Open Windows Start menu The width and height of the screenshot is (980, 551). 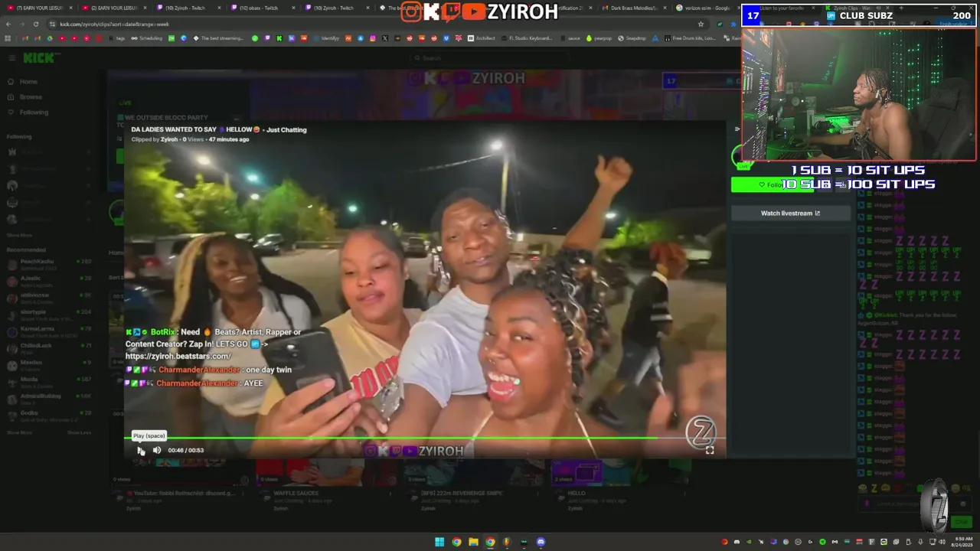coord(439,542)
